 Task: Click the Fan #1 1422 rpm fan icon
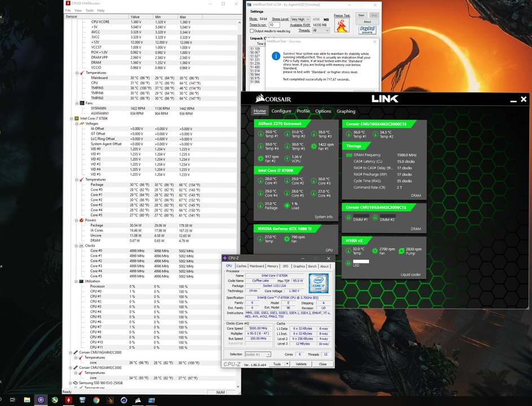coord(314,147)
